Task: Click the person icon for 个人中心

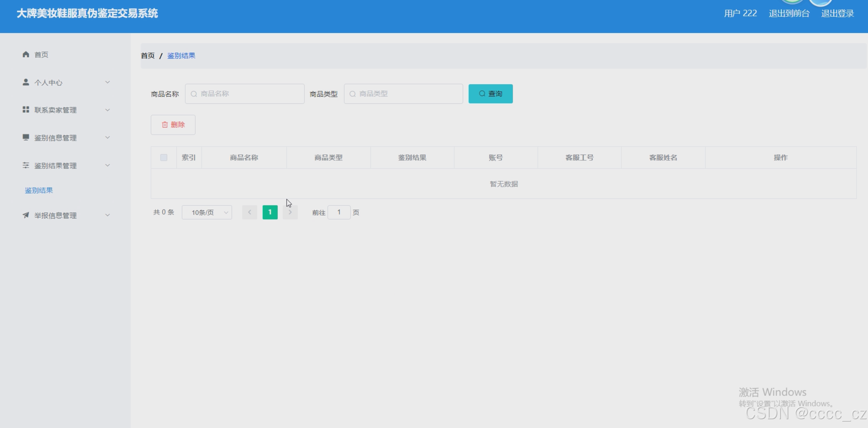Action: coord(26,82)
